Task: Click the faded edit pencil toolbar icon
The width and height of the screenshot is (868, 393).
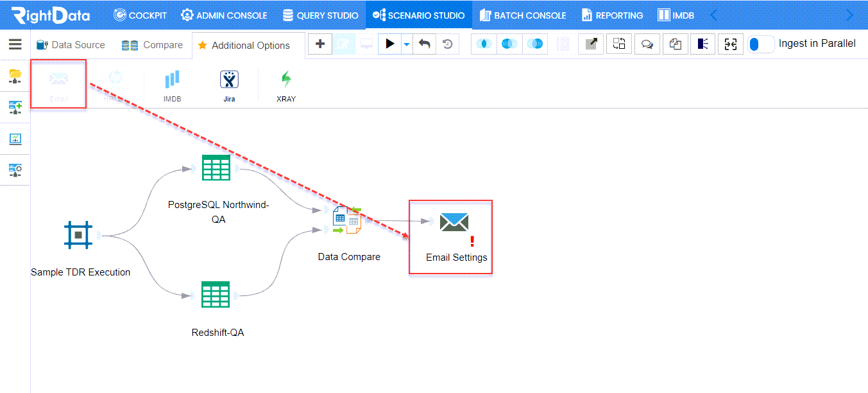Action: pos(344,44)
